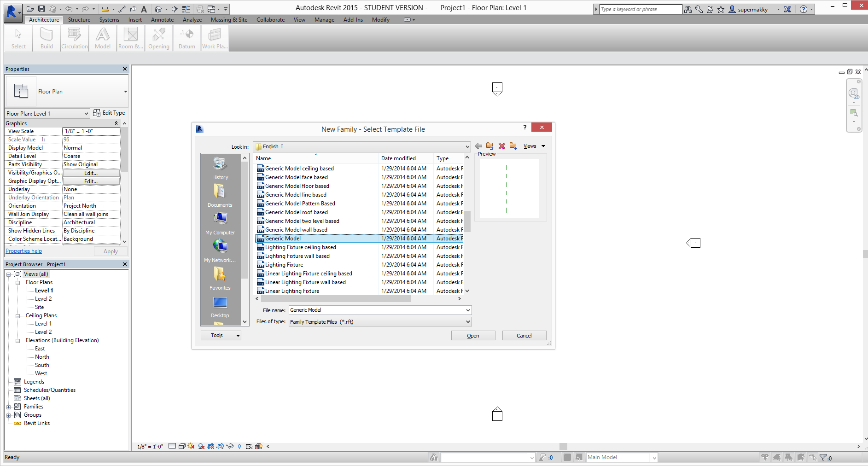The height and width of the screenshot is (466, 868).
Task: Click Edit for Visibility/Graphics Overrides
Action: pos(91,173)
